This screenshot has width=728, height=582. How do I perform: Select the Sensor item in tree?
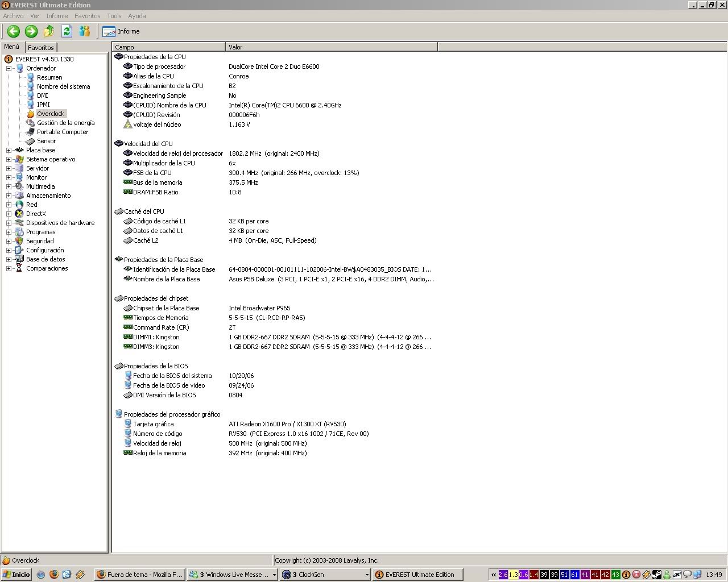pyautogui.click(x=46, y=141)
